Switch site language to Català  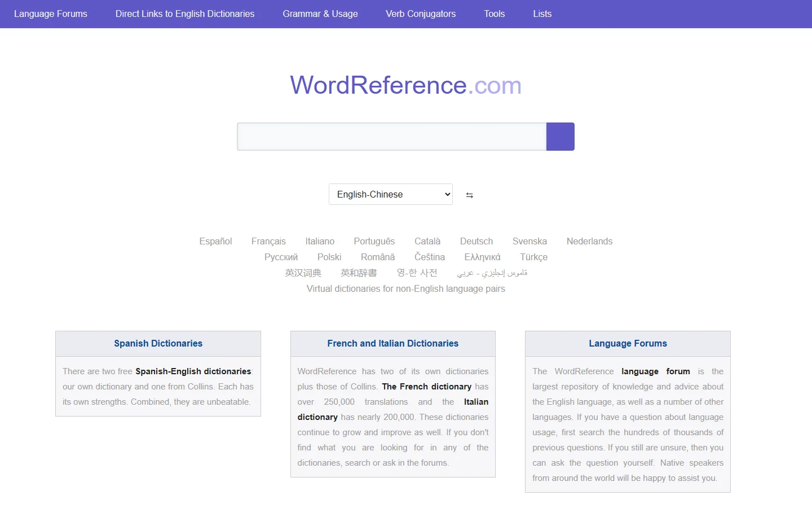coord(427,241)
